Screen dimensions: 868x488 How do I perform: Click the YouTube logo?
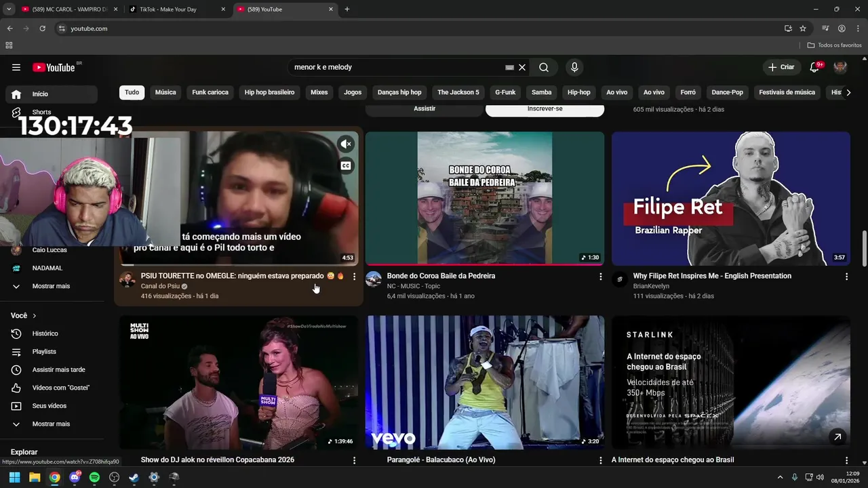pos(54,67)
